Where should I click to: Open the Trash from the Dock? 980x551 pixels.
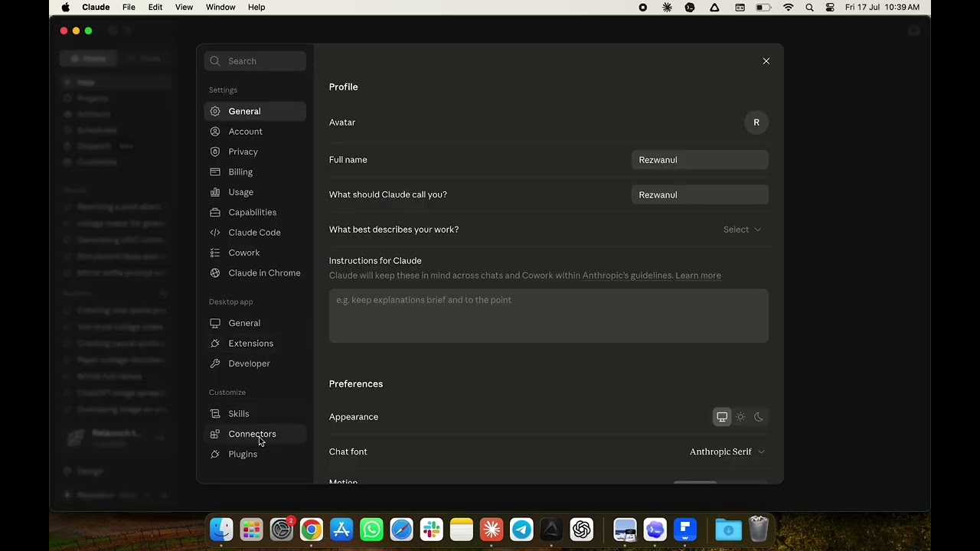click(758, 529)
